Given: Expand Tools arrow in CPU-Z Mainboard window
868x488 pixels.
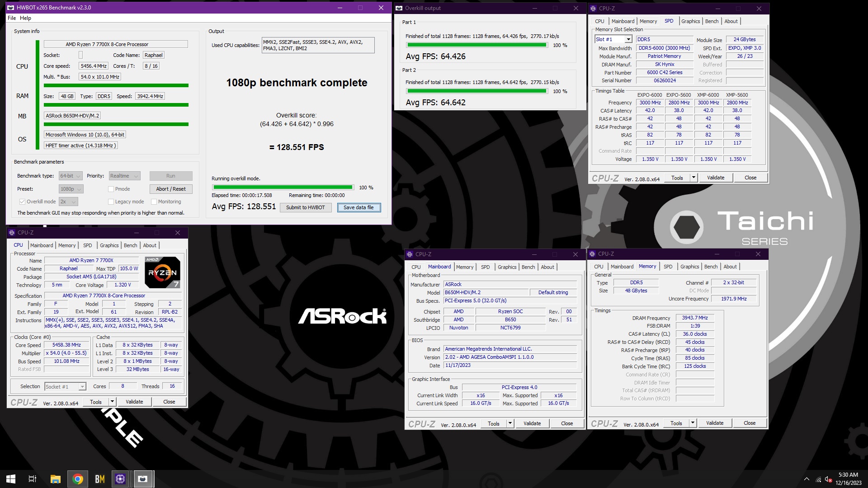Looking at the screenshot, I should click(510, 423).
